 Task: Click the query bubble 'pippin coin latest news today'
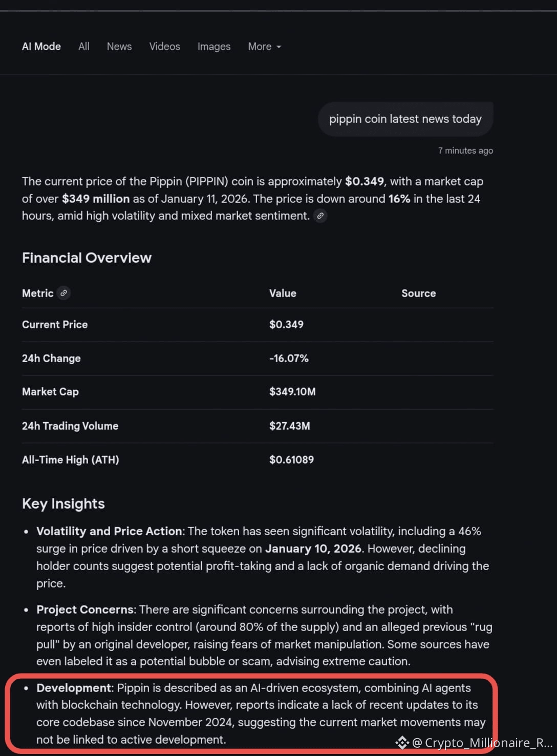pos(405,119)
